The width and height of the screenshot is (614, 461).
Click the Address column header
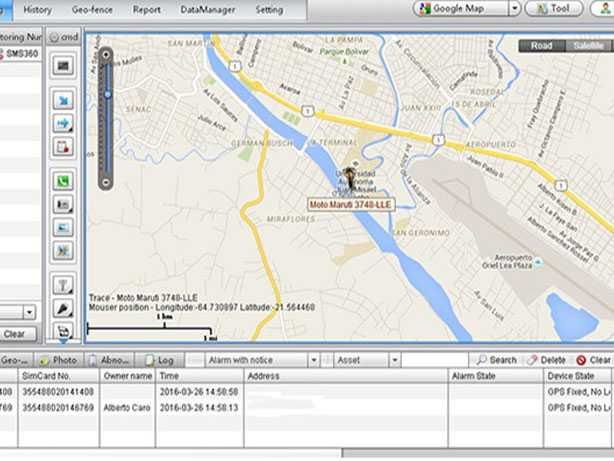(346, 376)
